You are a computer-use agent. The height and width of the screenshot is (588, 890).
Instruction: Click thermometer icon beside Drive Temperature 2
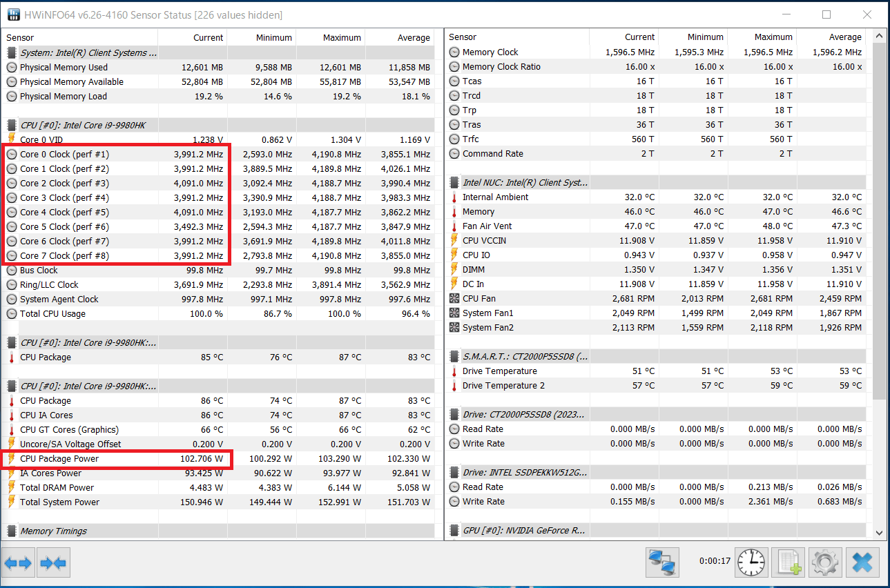454,386
